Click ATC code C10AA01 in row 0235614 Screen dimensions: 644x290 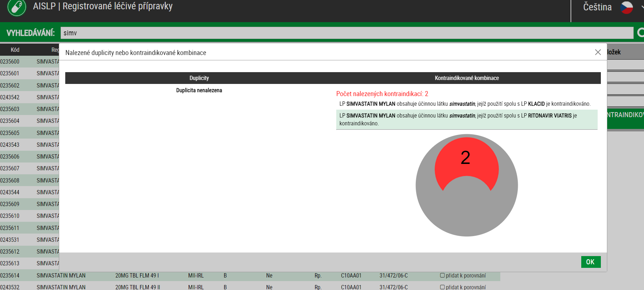point(351,275)
